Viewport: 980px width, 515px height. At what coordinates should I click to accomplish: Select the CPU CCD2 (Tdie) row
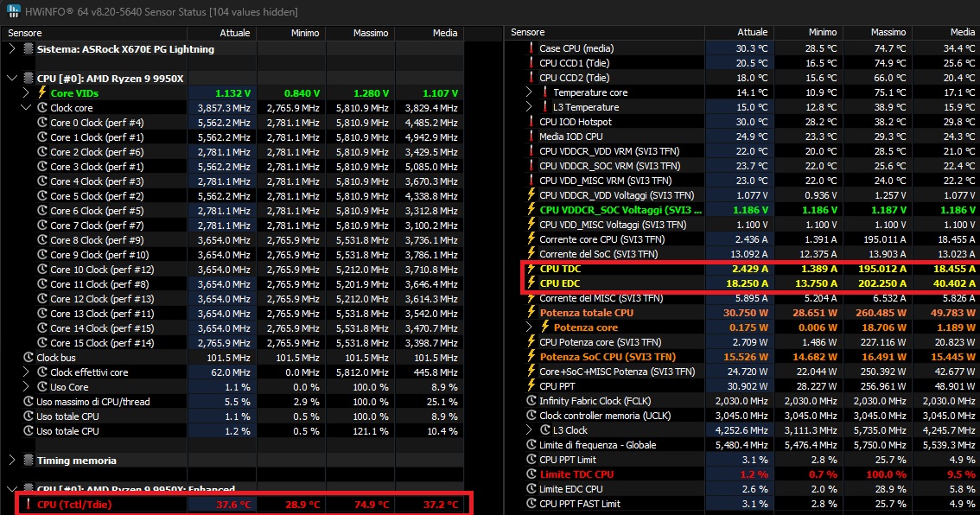coord(742,78)
